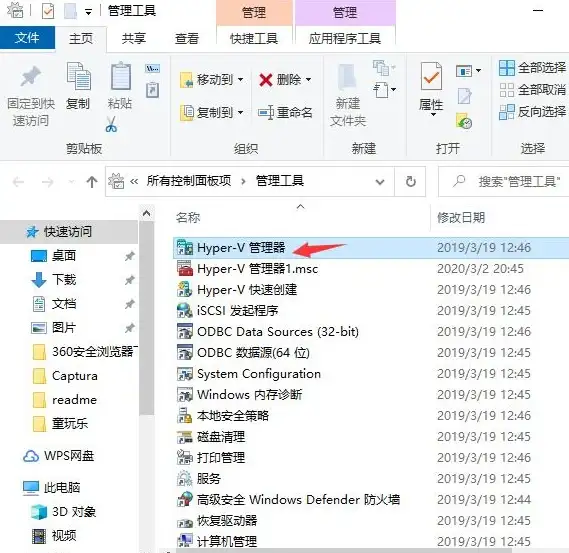Expand the 属性 dropdown arrow
This screenshot has width=569, height=553.
click(x=433, y=115)
